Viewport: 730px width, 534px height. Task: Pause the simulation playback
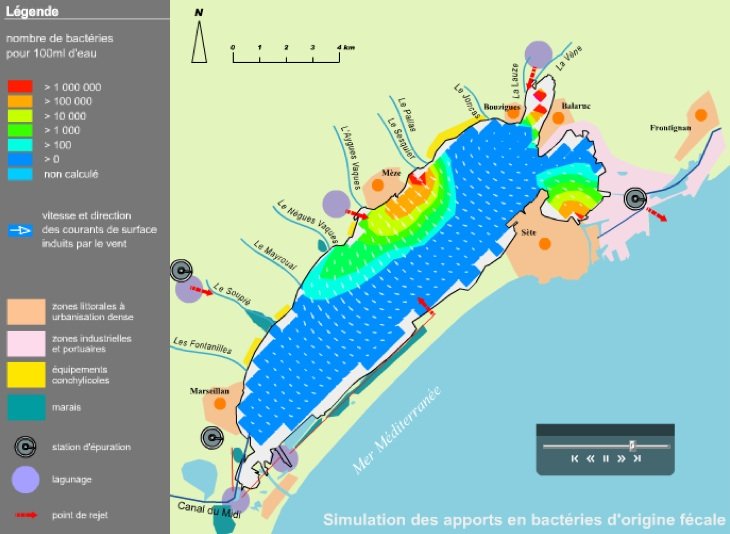point(606,459)
